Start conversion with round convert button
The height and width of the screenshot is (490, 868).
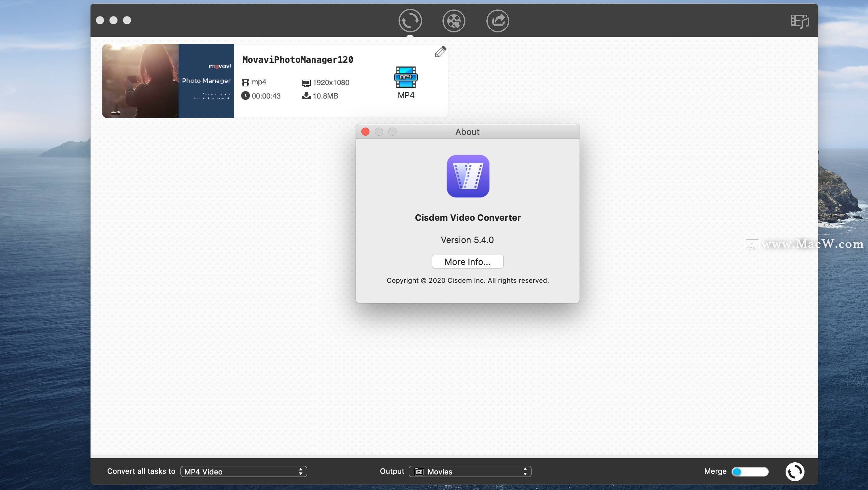pyautogui.click(x=795, y=471)
